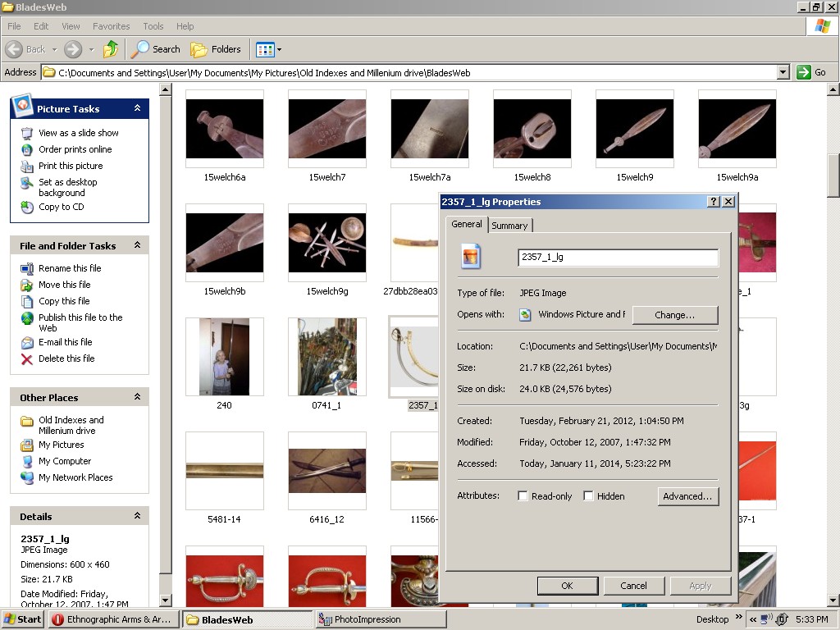Click the file name text field

(618, 257)
